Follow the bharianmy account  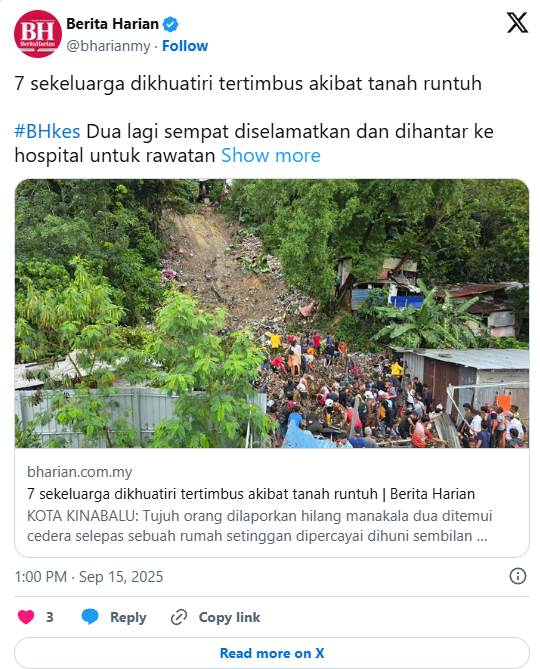click(185, 46)
